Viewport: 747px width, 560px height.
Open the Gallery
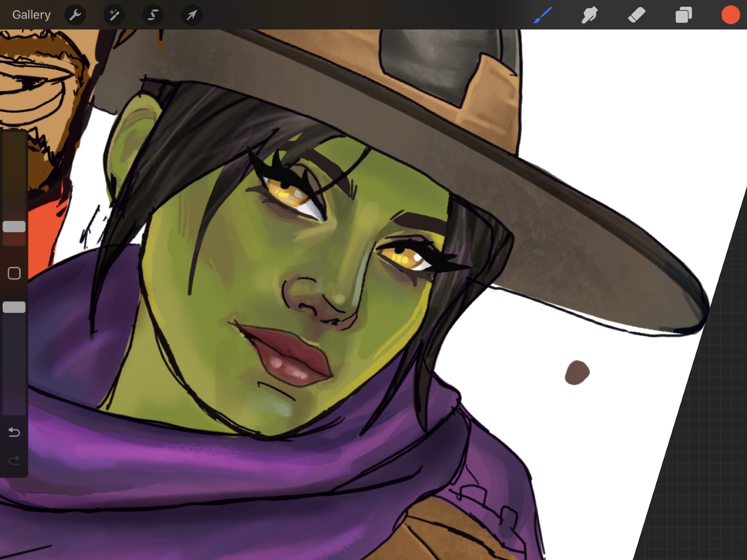tap(31, 15)
